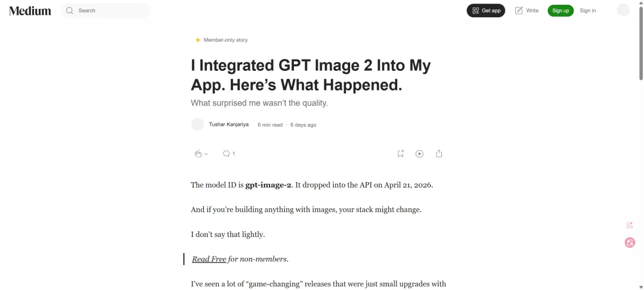The height and width of the screenshot is (290, 644).
Task: Click the author avatar image
Action: [197, 124]
